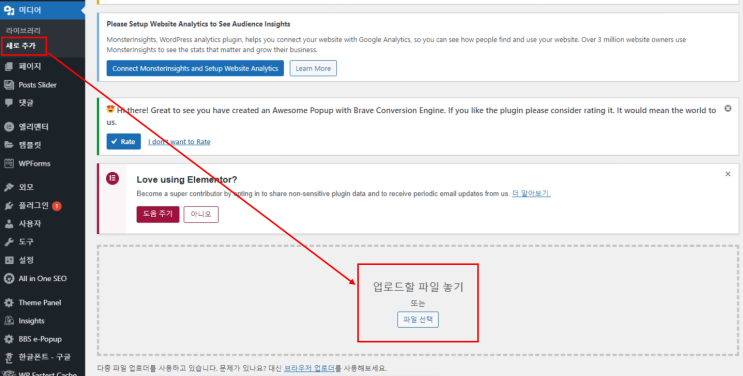Viewport: 743px width, 376px height.
Task: Click the Pages menu icon
Action: (x=9, y=66)
